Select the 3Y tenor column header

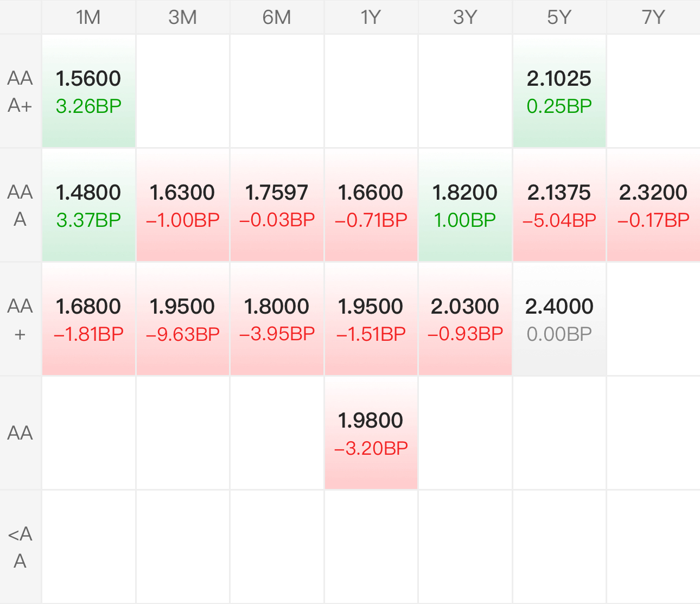tap(465, 17)
